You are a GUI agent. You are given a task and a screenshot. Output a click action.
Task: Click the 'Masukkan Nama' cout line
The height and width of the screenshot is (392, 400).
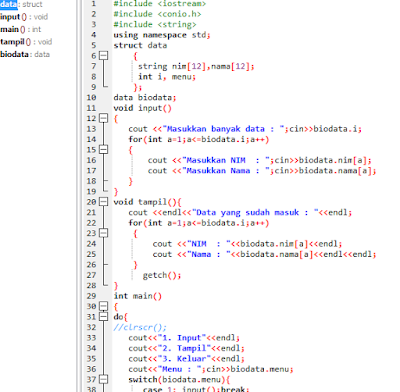[262, 171]
